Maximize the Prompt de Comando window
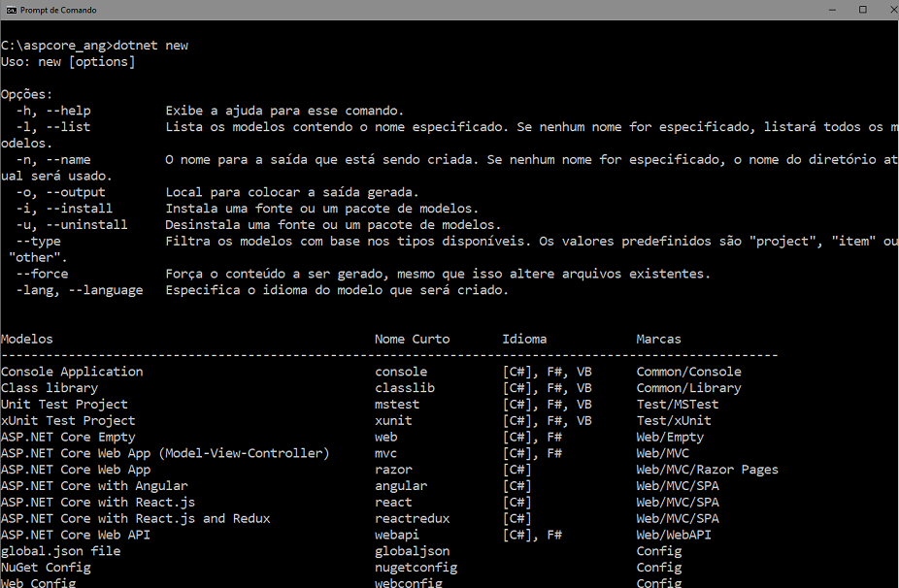 click(x=863, y=10)
